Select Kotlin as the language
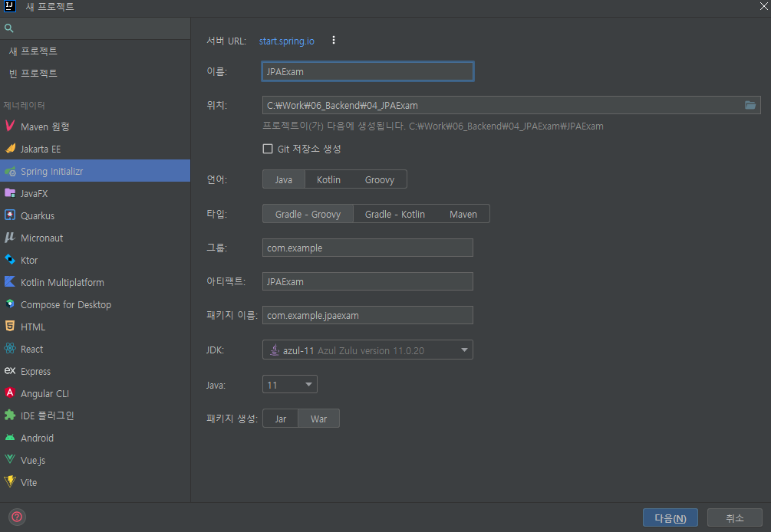 pyautogui.click(x=328, y=179)
